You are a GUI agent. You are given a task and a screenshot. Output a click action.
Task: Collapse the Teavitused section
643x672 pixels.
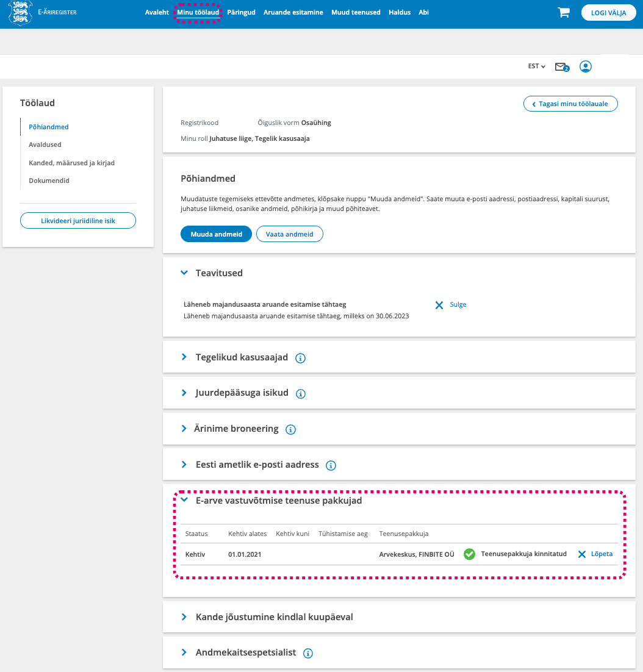pyautogui.click(x=184, y=273)
